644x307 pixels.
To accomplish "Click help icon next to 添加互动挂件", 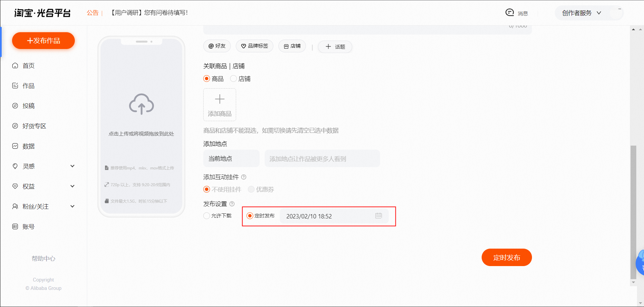I will (x=244, y=177).
